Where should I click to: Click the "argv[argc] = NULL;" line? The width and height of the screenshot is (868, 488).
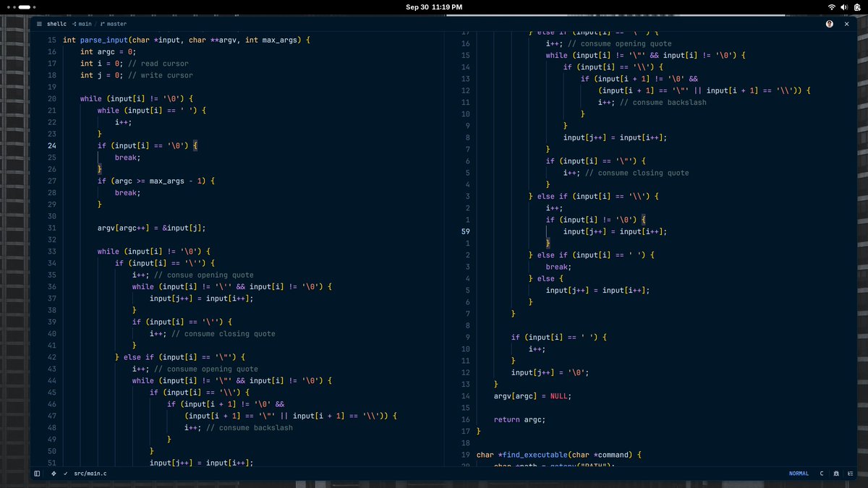pos(533,396)
